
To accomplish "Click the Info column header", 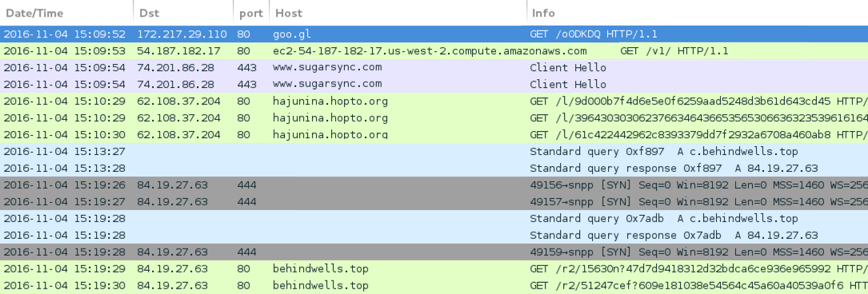I will tap(698, 13).
